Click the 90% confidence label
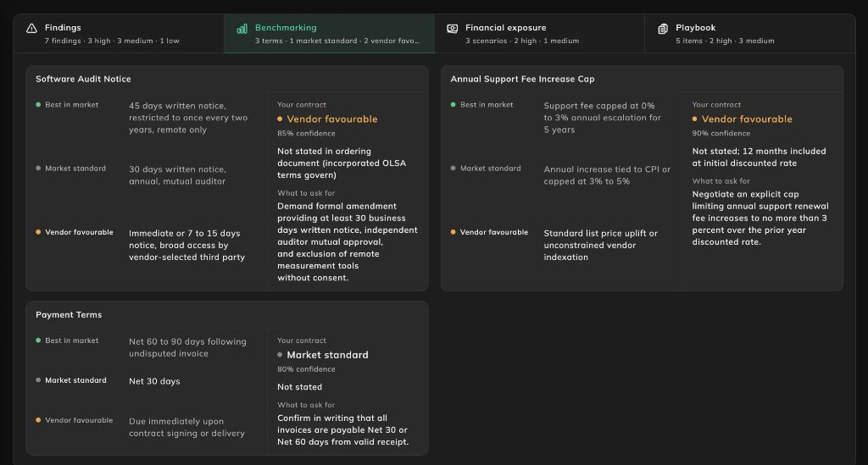Viewport: 868px width, 465px height. point(721,133)
